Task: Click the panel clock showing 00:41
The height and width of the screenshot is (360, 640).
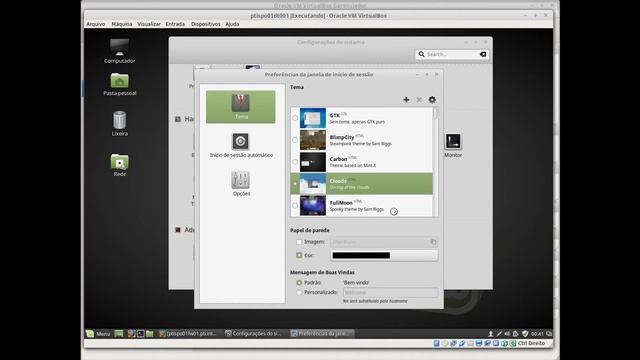Action: pyautogui.click(x=537, y=334)
